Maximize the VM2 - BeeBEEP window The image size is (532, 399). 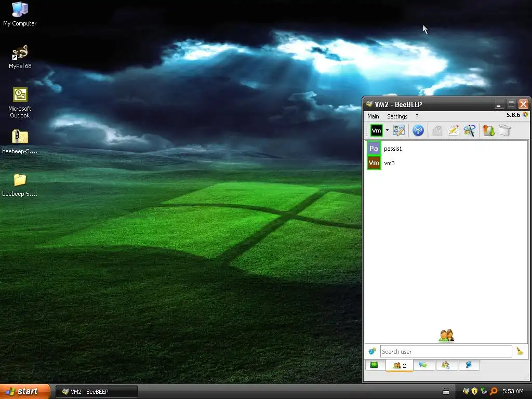click(x=511, y=104)
